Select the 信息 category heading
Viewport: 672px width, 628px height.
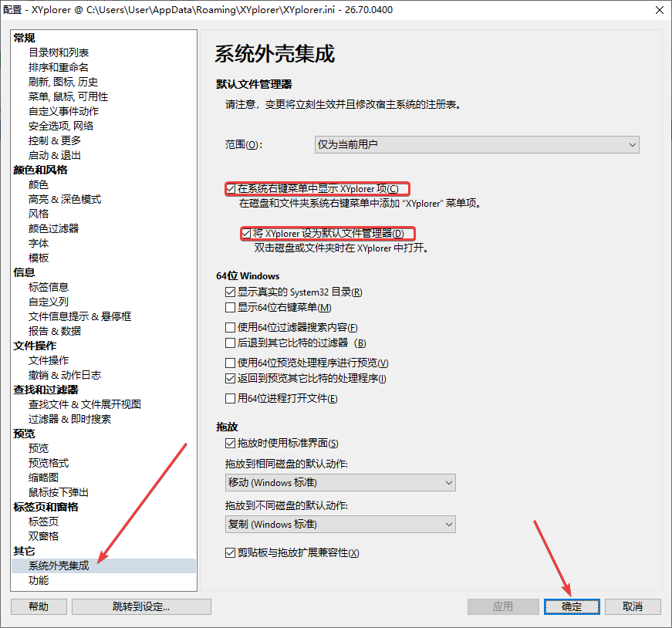click(x=24, y=272)
